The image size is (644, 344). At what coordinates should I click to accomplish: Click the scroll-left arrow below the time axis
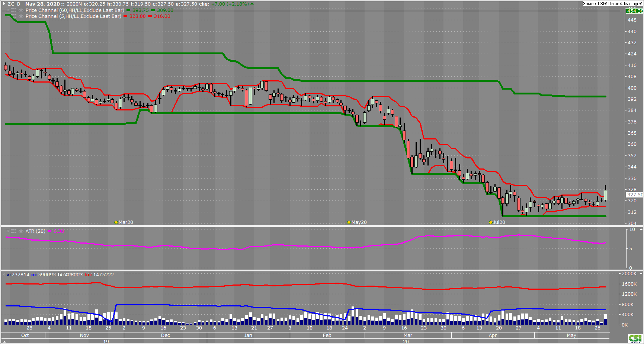pyautogui.click(x=4, y=341)
